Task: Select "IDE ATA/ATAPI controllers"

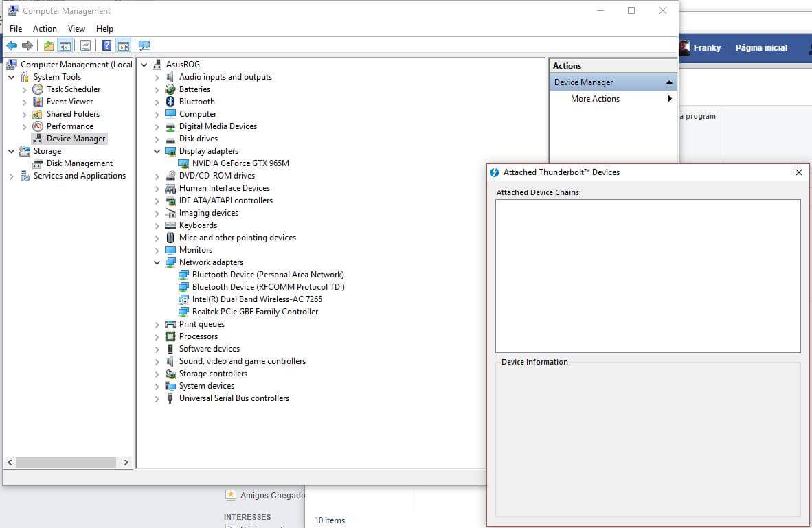Action: point(226,200)
